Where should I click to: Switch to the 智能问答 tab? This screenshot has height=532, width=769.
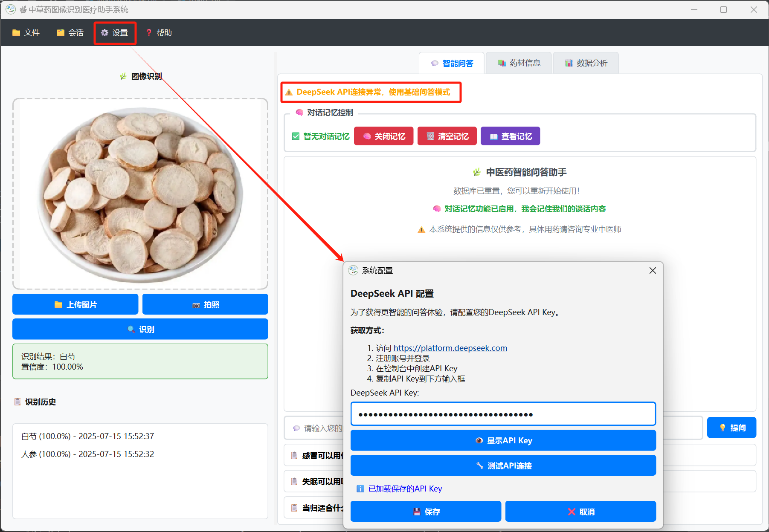tap(452, 63)
